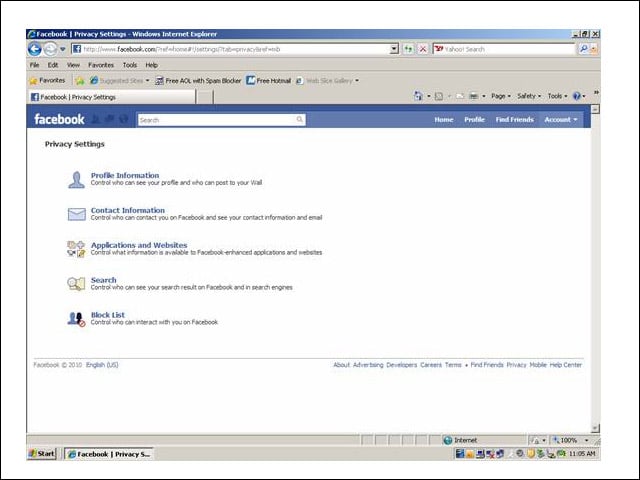640x480 pixels.
Task: Click the Contact Information envelope icon
Action: tap(77, 214)
